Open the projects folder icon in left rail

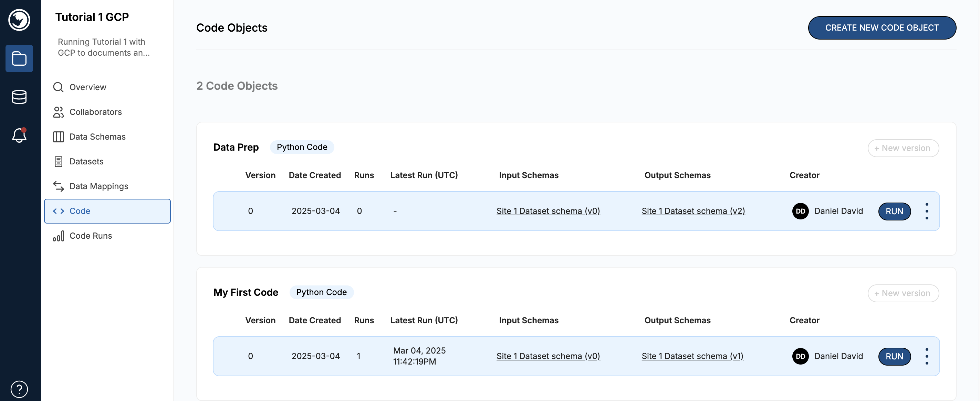tap(19, 58)
